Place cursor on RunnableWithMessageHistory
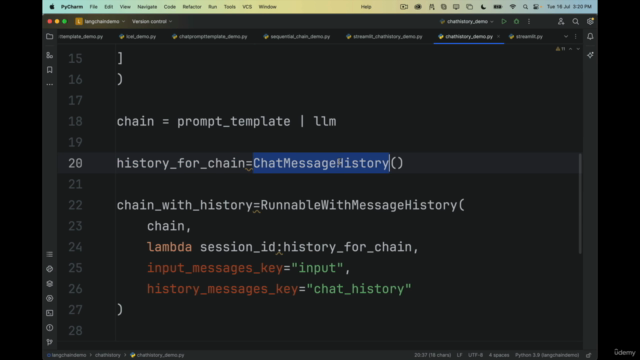Viewport: 640px width, 360px height. pos(358,205)
